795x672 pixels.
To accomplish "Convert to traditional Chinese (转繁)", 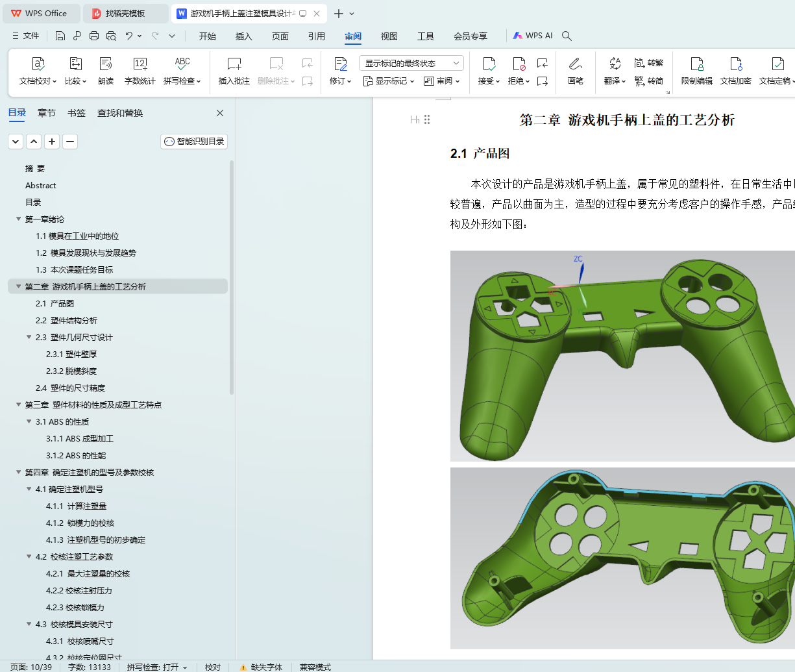I will pos(649,63).
